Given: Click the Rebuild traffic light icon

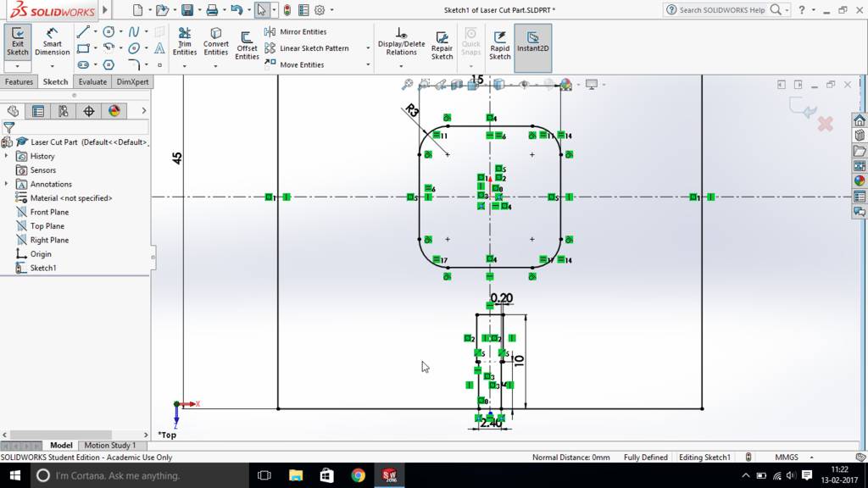Looking at the screenshot, I should [287, 10].
